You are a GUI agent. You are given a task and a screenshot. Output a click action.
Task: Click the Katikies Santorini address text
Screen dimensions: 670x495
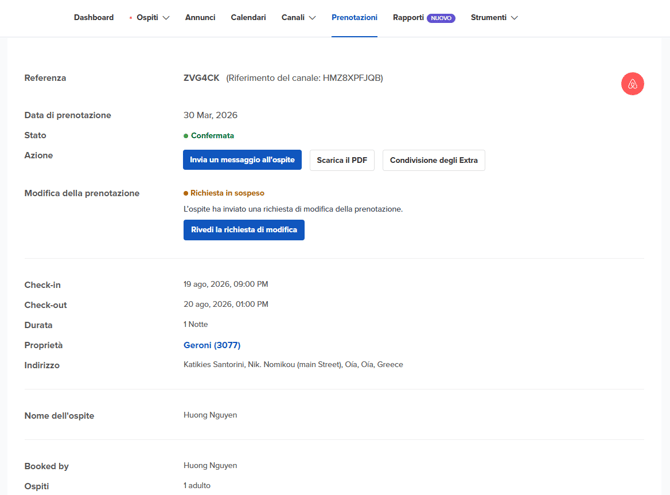tap(293, 365)
